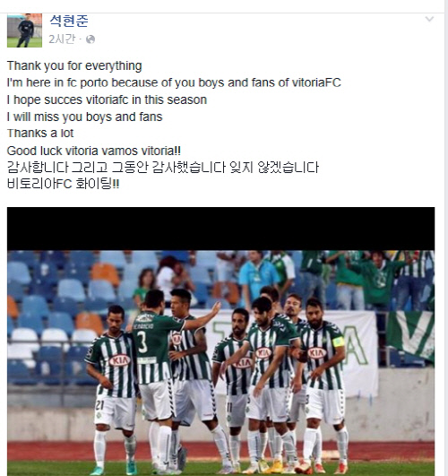Image resolution: width=448 pixels, height=476 pixels.
Task: Click the 2시간 post timestamp
Action: click(x=62, y=39)
